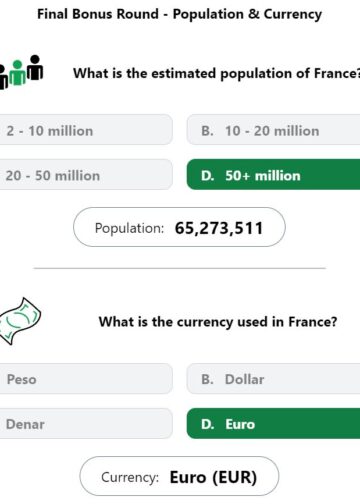Click the horizontal divider between questions

point(179,268)
